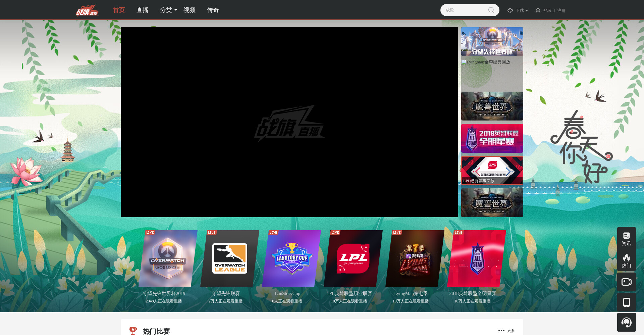644x335 pixels.
Task: Go to the 直播 live page
Action: coord(143,10)
